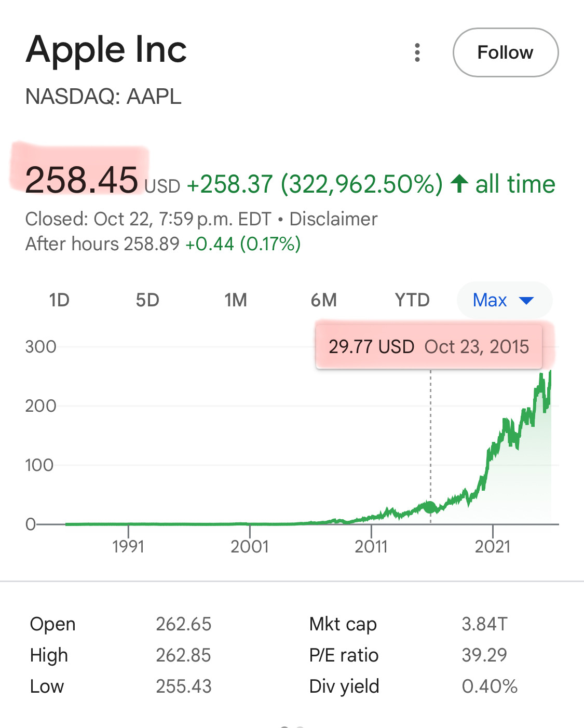
Task: Select the 1M time range tab
Action: point(236,300)
